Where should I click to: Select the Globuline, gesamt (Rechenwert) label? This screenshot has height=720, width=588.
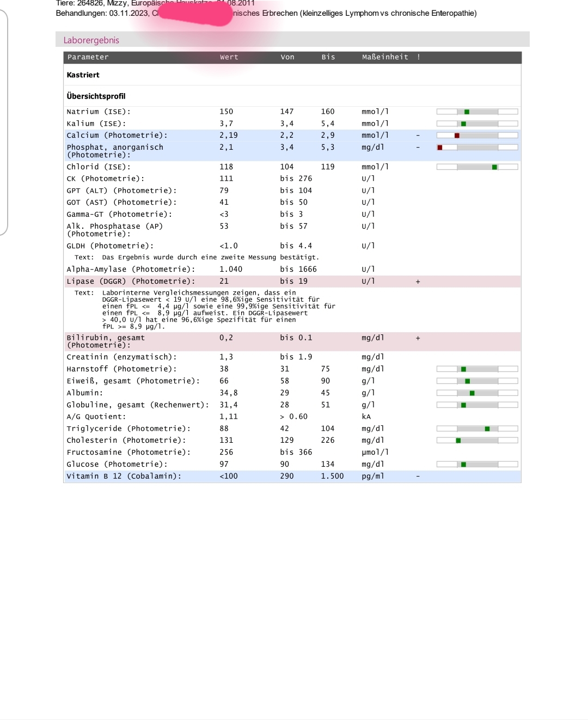[x=138, y=405]
